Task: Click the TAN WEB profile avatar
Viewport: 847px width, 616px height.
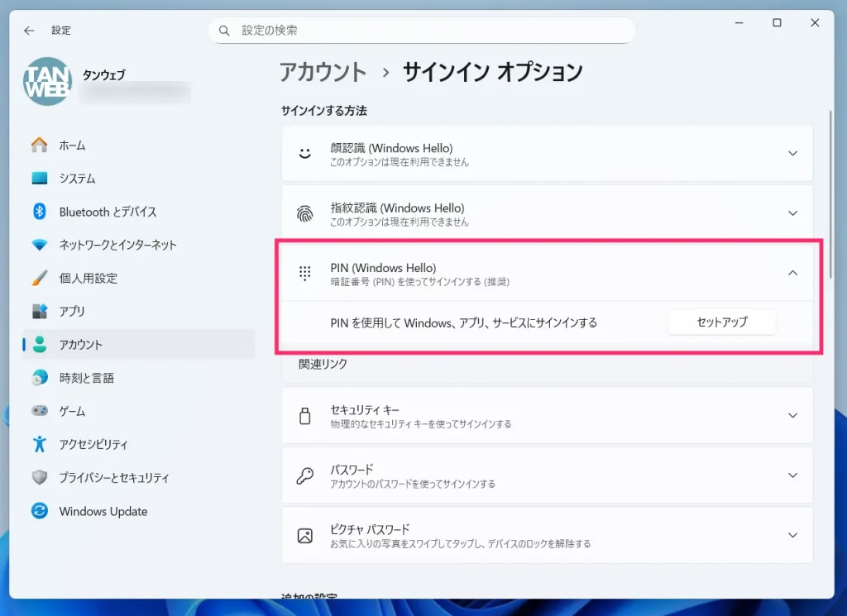Action: (47, 82)
